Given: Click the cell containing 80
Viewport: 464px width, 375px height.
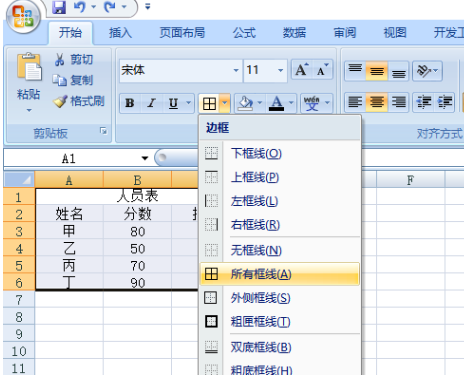Looking at the screenshot, I should (137, 231).
